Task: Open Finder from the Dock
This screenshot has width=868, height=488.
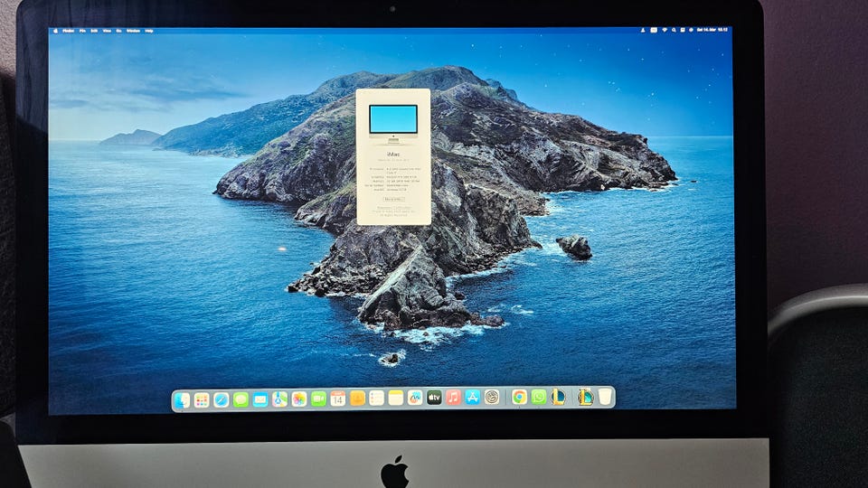Action: coord(182,399)
